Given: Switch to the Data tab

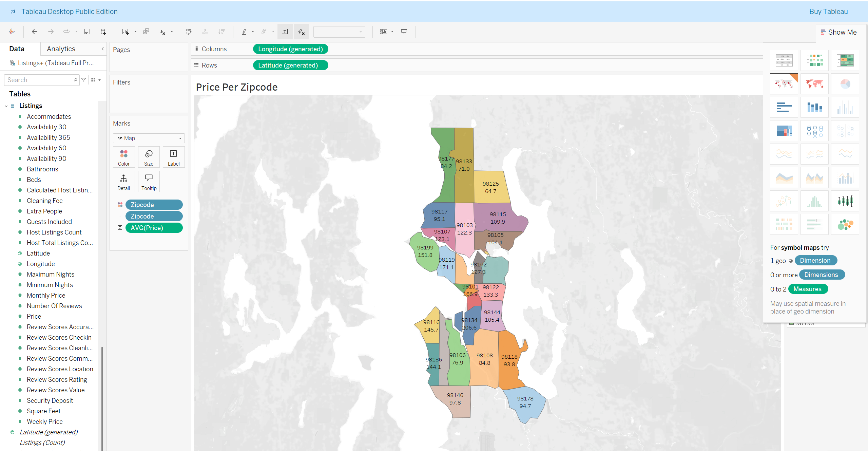Looking at the screenshot, I should coord(17,49).
